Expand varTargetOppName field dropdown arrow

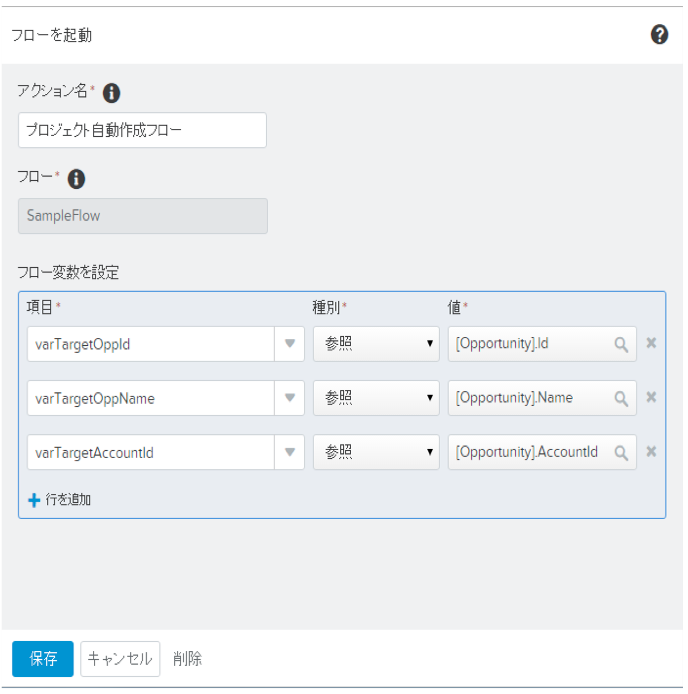pos(290,398)
